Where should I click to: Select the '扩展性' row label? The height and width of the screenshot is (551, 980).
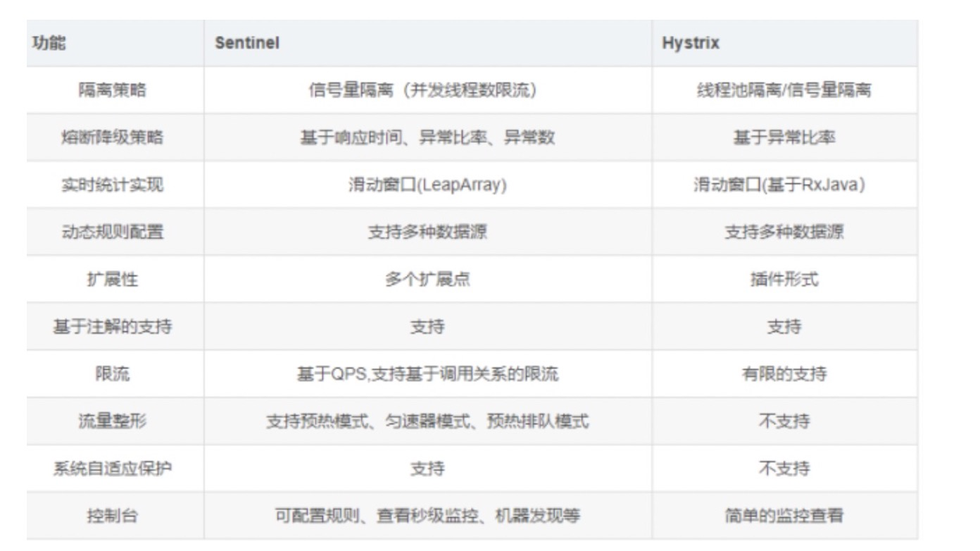113,279
